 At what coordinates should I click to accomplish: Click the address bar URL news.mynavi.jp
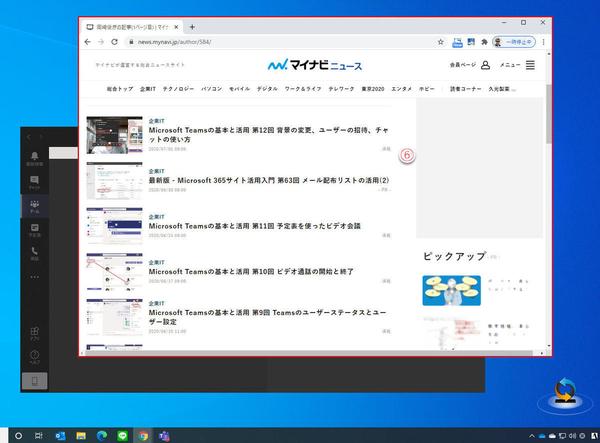pos(174,42)
